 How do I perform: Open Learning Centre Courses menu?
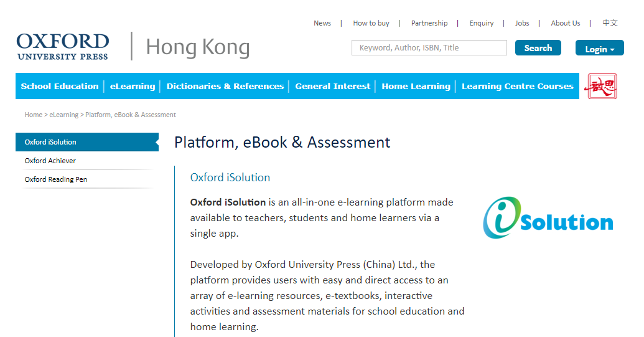pos(518,87)
